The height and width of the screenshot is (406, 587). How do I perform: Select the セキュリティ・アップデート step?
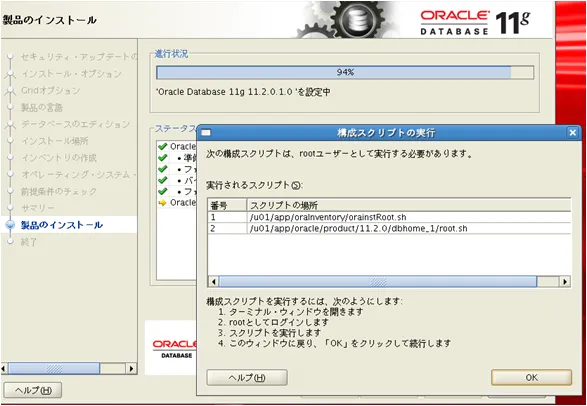click(x=79, y=57)
